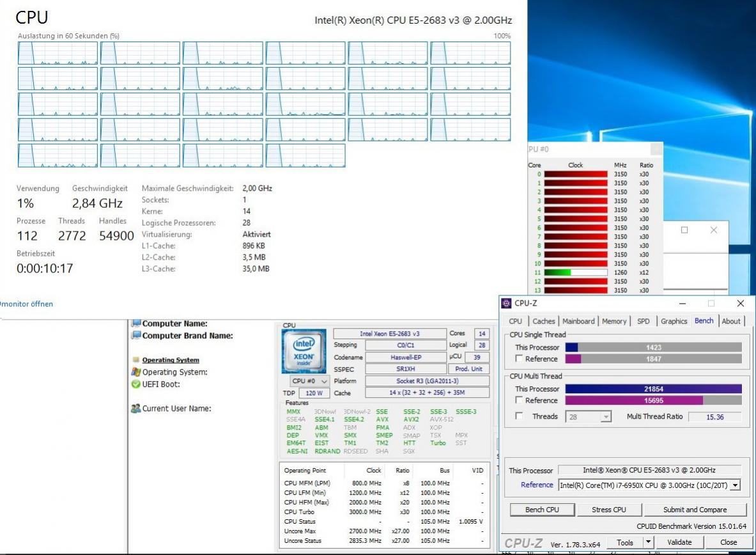Click the Prod. Unit button
The width and height of the screenshot is (756, 555).
click(x=468, y=369)
